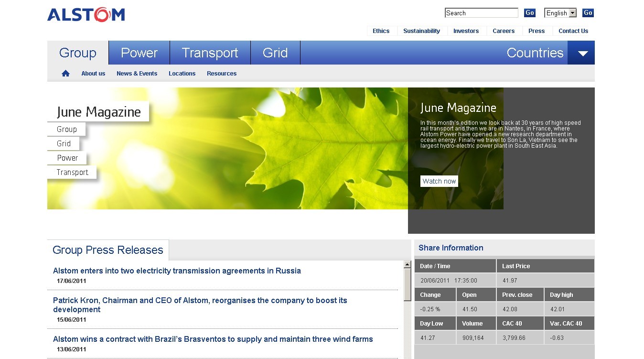Click the Prev. close value 42.08
This screenshot has width=644, height=359.
click(510, 309)
